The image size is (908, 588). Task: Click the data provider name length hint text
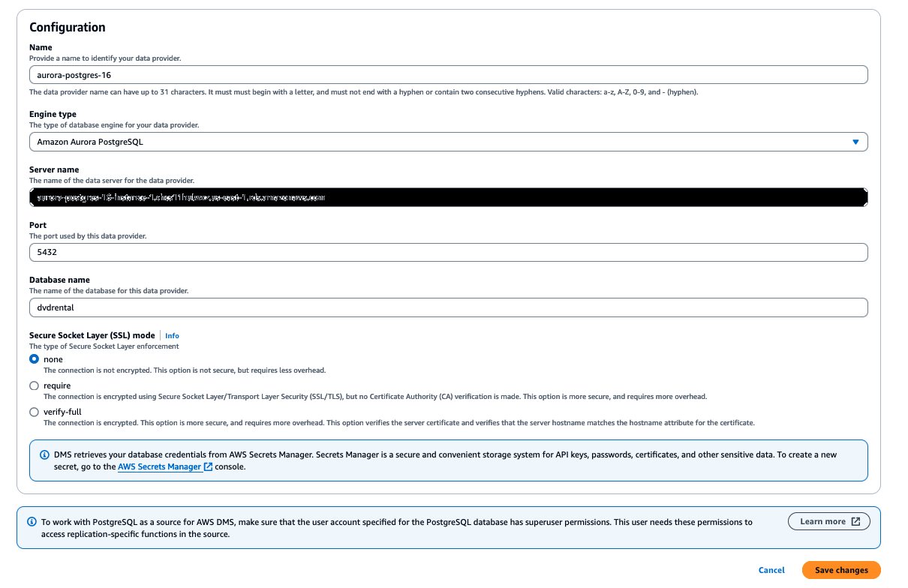[364, 92]
